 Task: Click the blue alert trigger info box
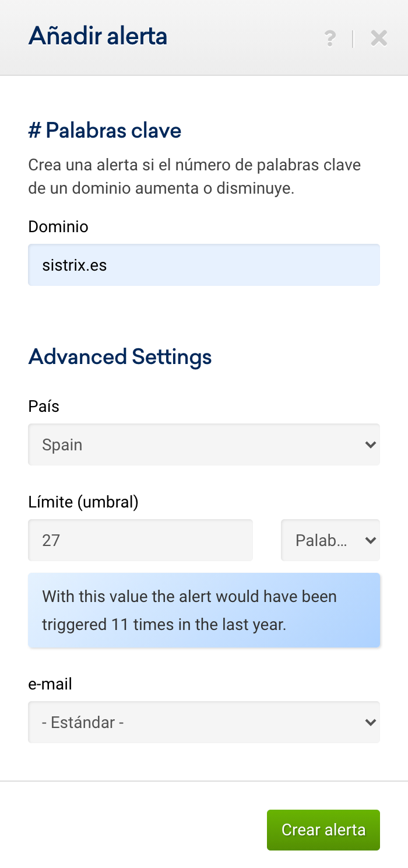coord(203,610)
